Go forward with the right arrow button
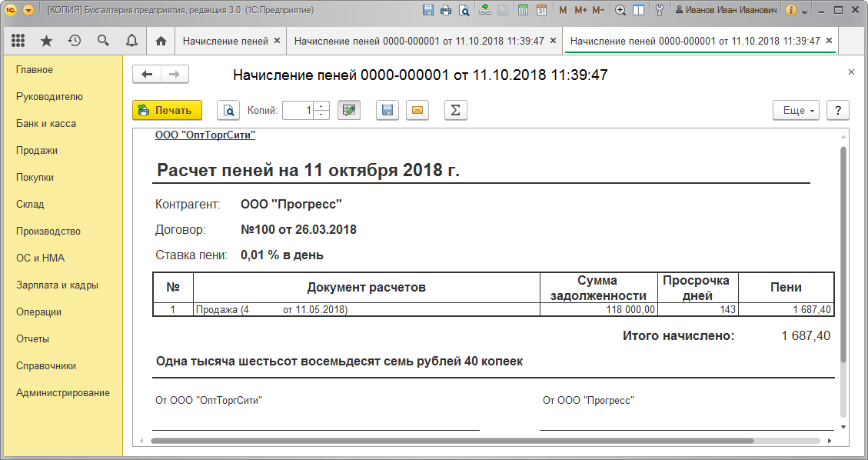Screen dimensions: 868x460 coord(175,74)
